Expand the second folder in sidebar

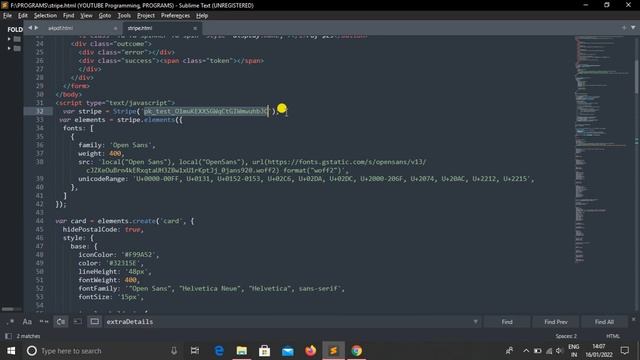click(9, 48)
